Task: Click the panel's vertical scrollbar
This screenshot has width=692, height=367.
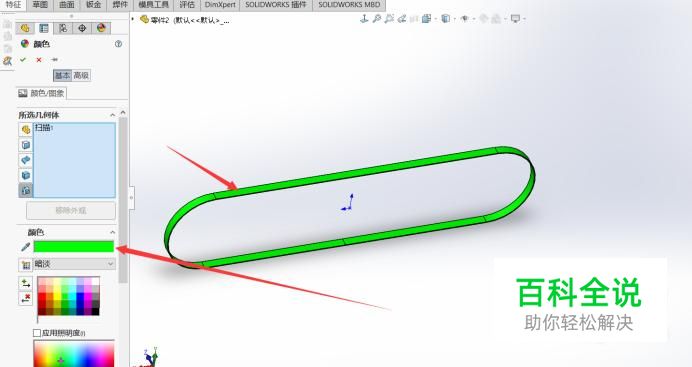Action: click(123, 201)
